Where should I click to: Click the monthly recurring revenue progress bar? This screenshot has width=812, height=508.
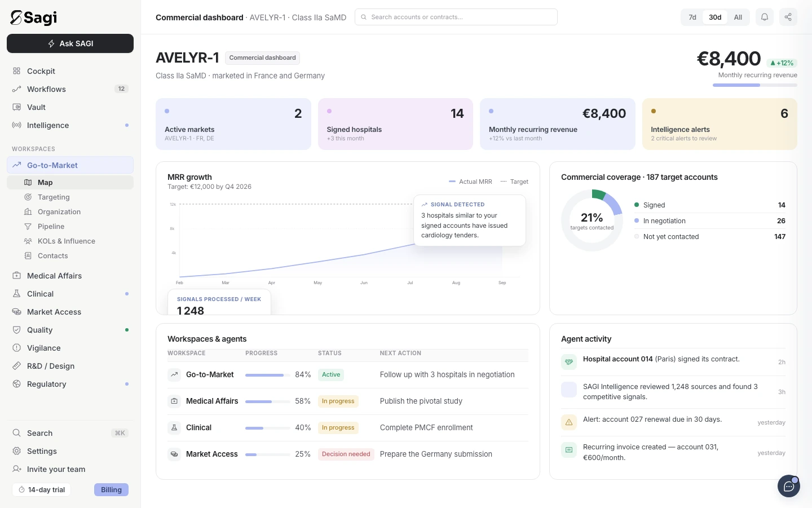[x=755, y=85]
